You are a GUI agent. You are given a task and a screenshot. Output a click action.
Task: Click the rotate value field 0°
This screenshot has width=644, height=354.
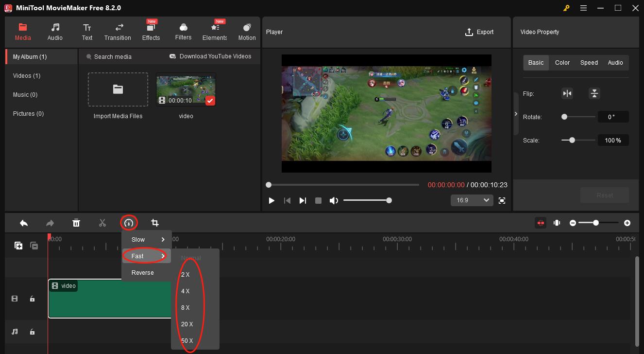tap(613, 117)
